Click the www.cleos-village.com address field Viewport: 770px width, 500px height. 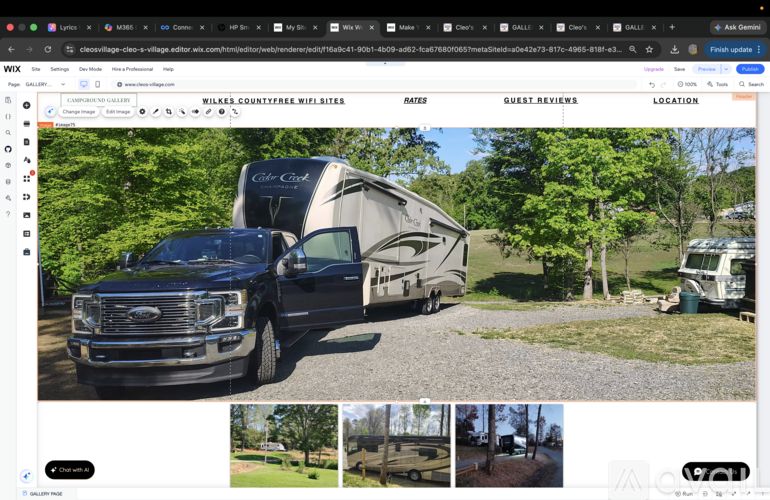coord(373,84)
